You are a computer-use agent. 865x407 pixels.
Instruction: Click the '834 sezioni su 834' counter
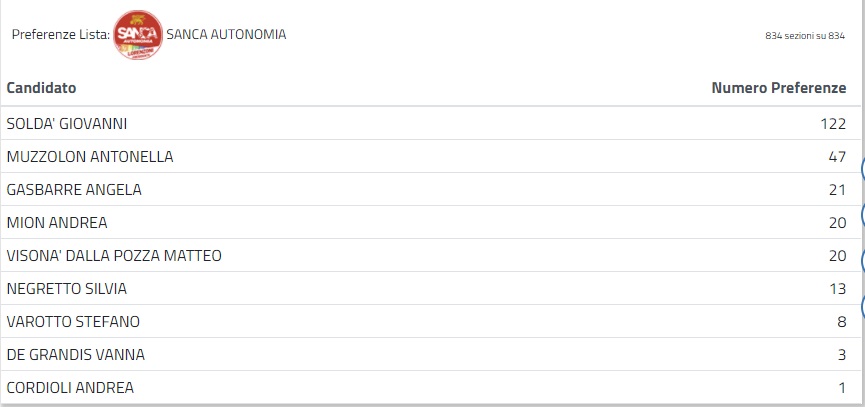(x=805, y=36)
